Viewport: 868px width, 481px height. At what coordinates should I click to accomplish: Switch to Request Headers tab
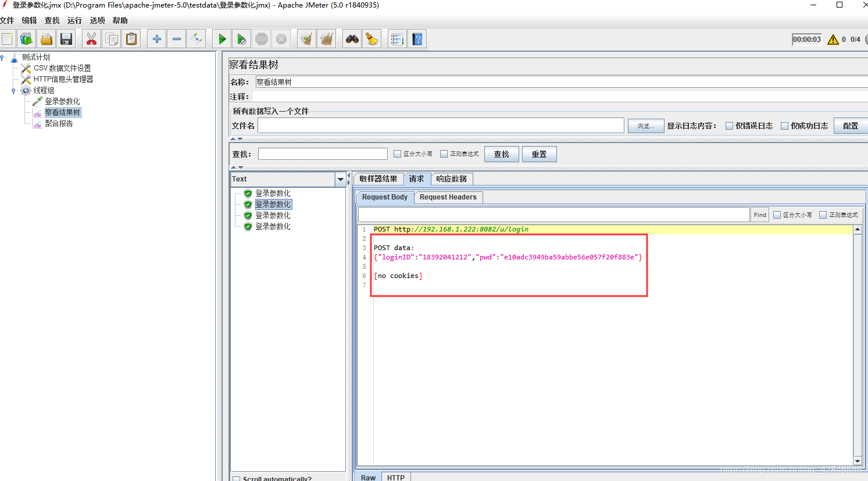[448, 197]
